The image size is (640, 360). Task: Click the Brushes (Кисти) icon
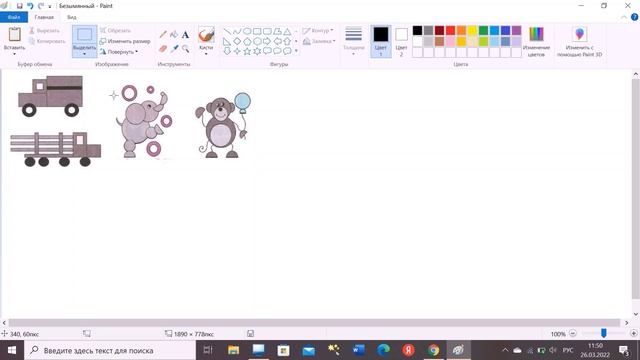206,35
